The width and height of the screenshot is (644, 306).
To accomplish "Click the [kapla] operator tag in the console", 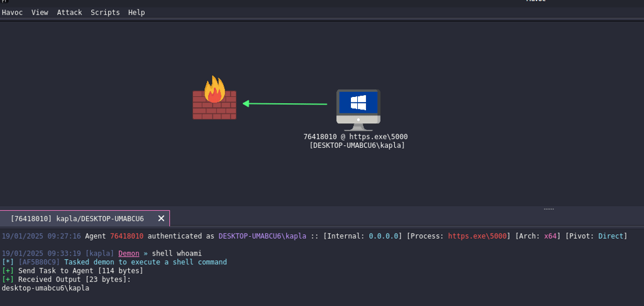I will pos(100,253).
